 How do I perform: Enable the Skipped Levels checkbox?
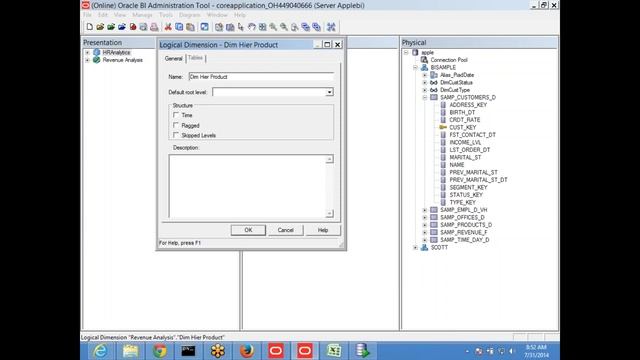(x=176, y=135)
